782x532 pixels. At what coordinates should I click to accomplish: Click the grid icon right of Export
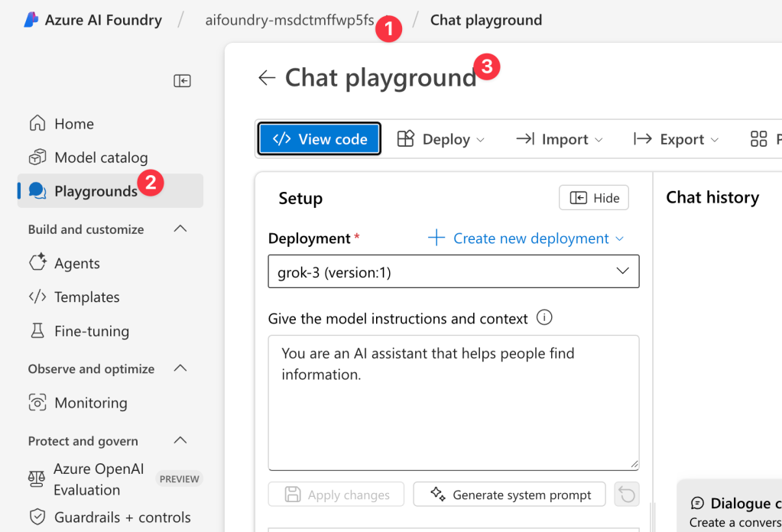click(758, 138)
